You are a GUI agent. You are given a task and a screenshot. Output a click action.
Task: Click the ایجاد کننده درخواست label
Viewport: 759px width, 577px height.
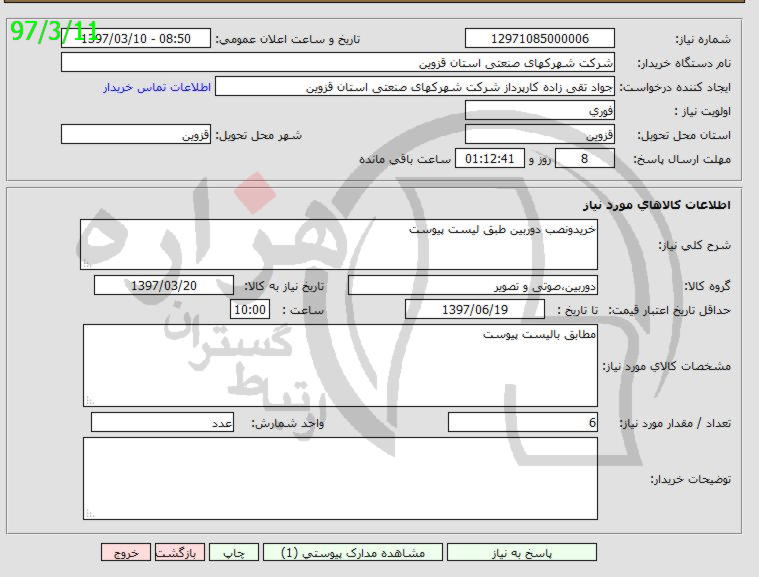click(675, 88)
